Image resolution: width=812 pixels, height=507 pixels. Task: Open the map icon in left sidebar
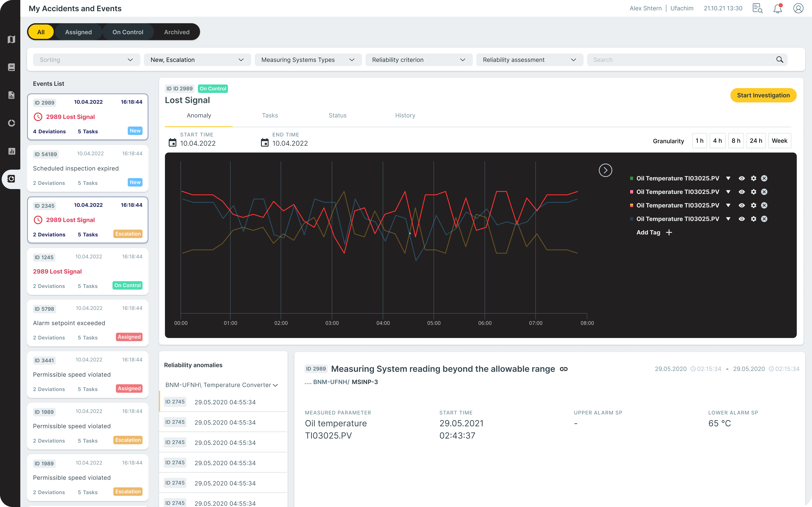(11, 40)
